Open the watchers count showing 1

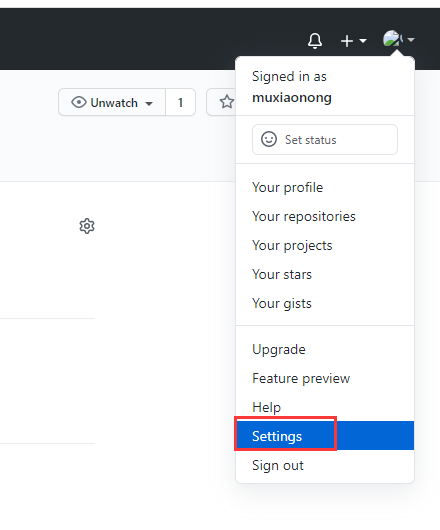pyautogui.click(x=180, y=102)
